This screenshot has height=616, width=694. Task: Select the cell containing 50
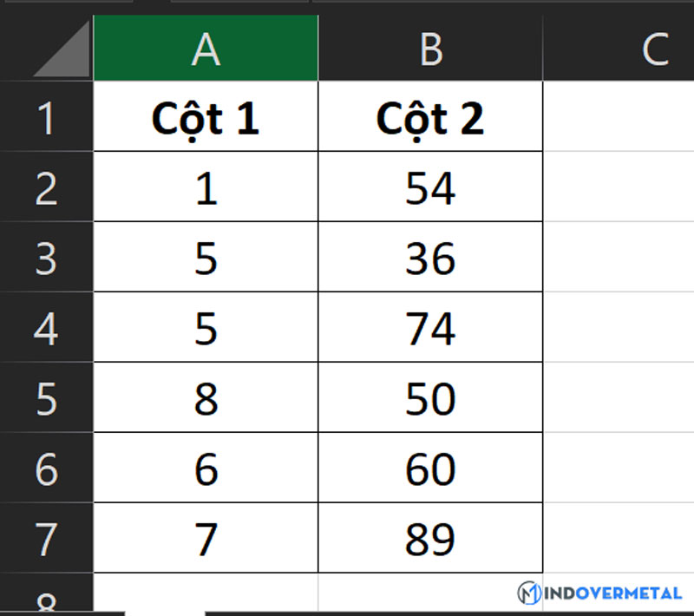pyautogui.click(x=430, y=399)
